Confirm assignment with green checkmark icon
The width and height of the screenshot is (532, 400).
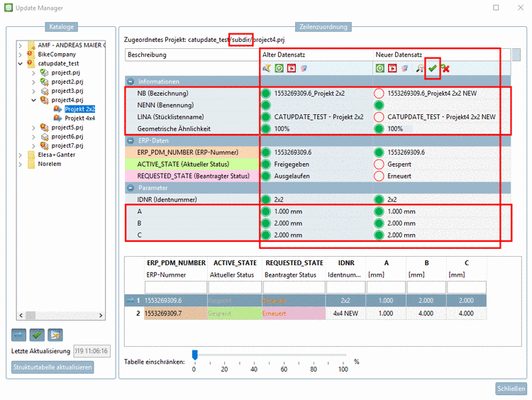[x=432, y=68]
